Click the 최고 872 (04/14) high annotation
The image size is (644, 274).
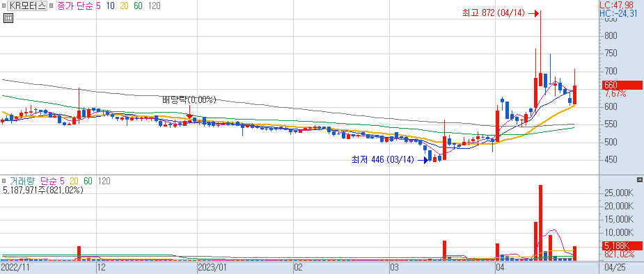(x=493, y=13)
